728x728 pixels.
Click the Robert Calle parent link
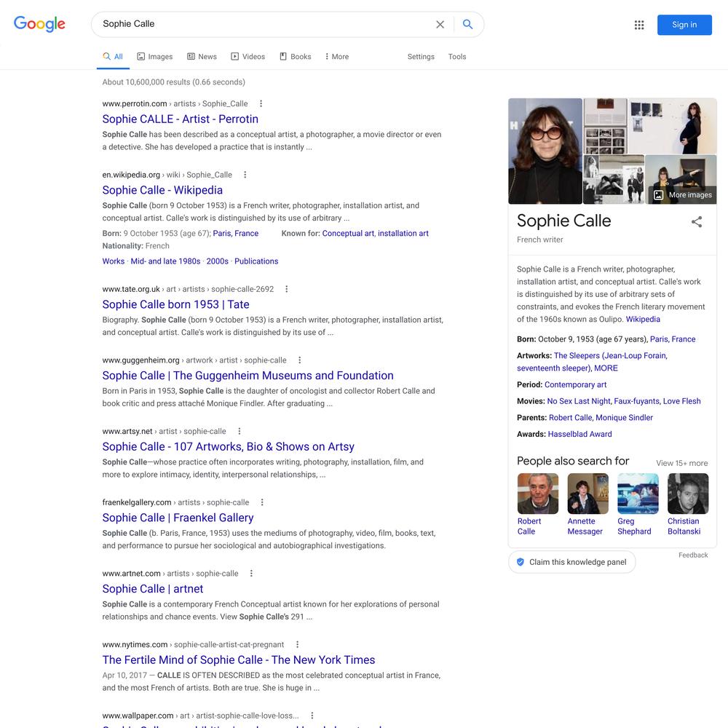[x=570, y=417]
